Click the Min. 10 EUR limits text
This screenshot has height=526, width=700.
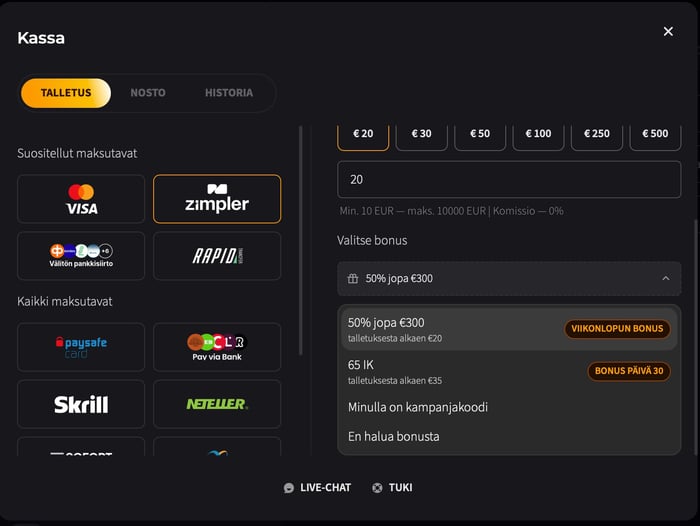[451, 211]
